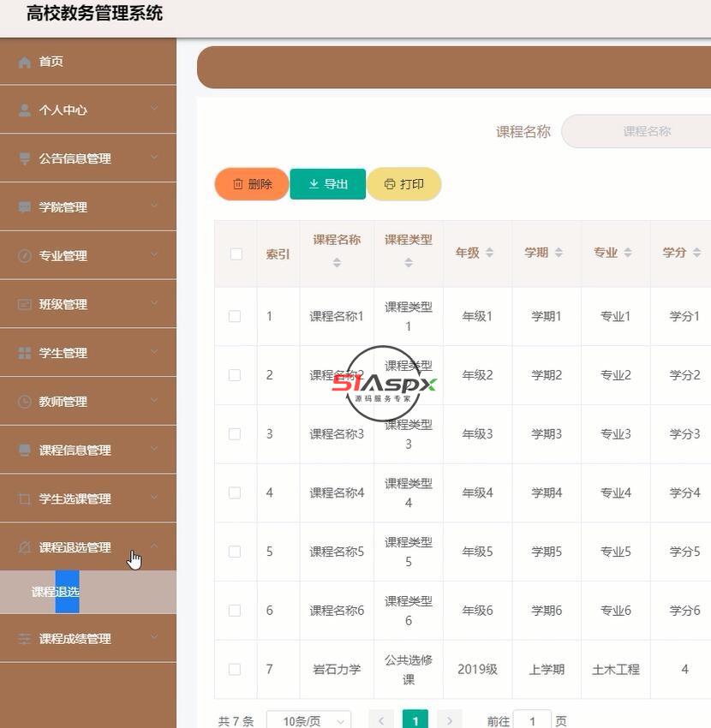Open the 10条/页 page size dropdown
This screenshot has width=711, height=728.
(309, 720)
